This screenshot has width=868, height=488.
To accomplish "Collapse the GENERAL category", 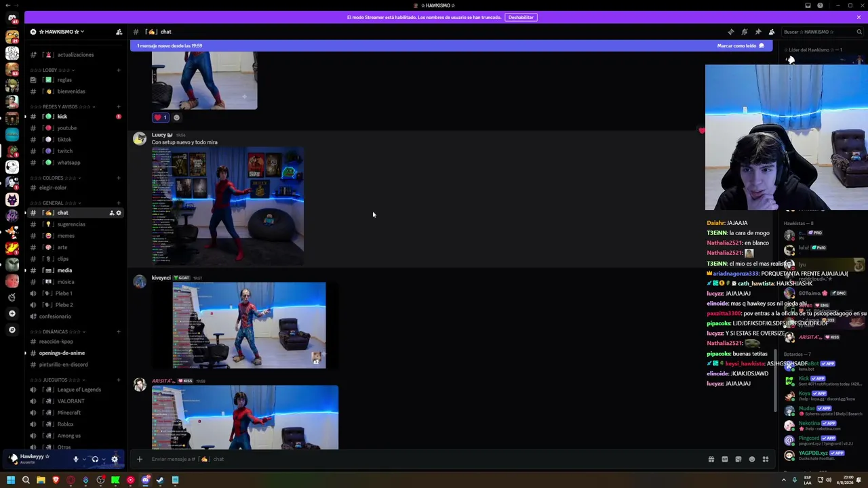I will pos(56,203).
